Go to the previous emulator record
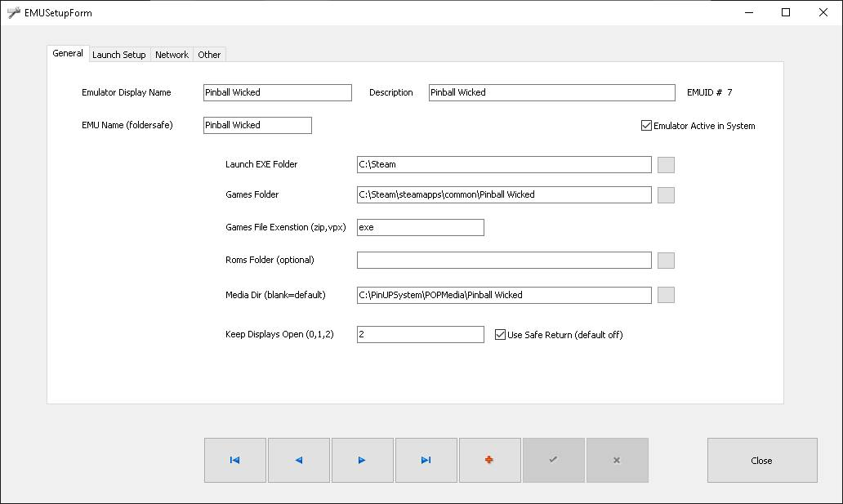Image resolution: width=843 pixels, height=504 pixels. pyautogui.click(x=299, y=460)
